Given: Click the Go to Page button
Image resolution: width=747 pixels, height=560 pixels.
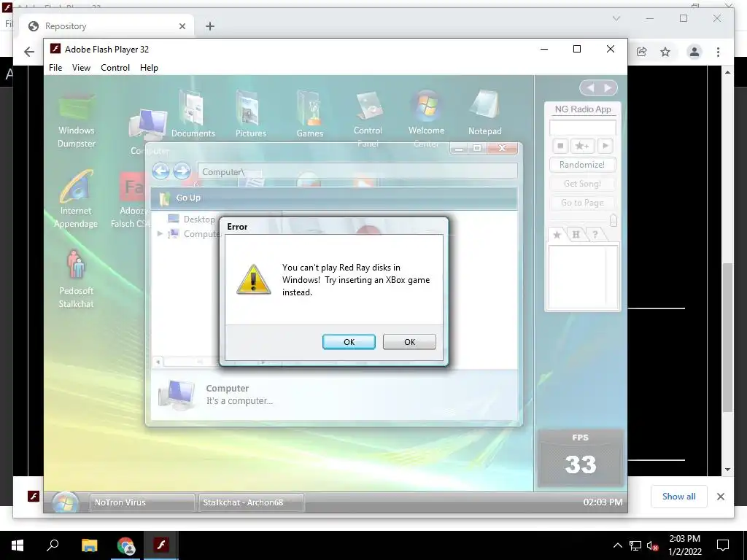Looking at the screenshot, I should pyautogui.click(x=582, y=203).
